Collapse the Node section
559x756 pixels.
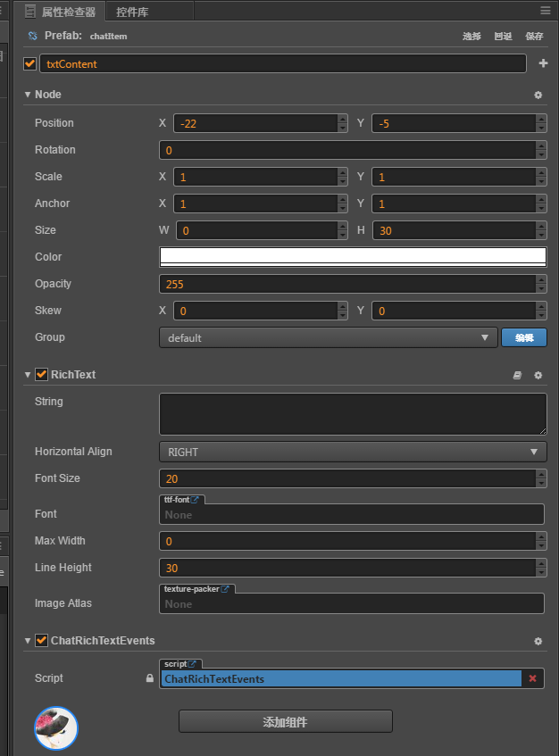[28, 95]
